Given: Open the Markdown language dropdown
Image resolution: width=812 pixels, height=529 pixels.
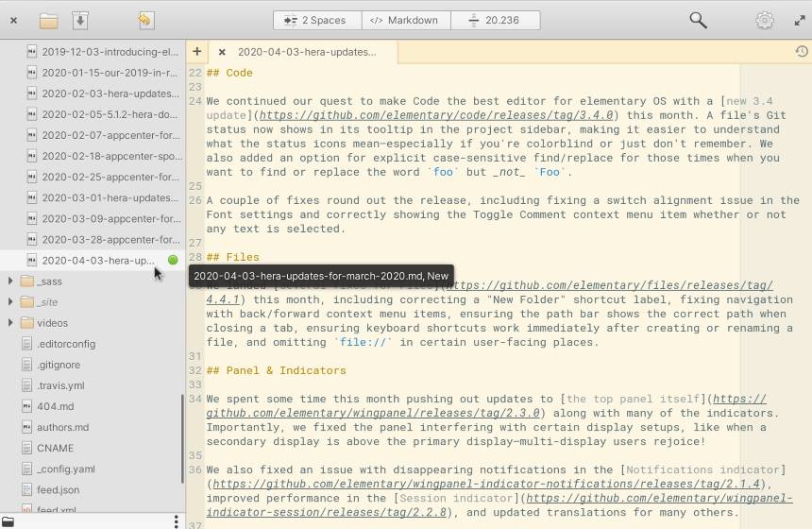Looking at the screenshot, I should tap(403, 20).
